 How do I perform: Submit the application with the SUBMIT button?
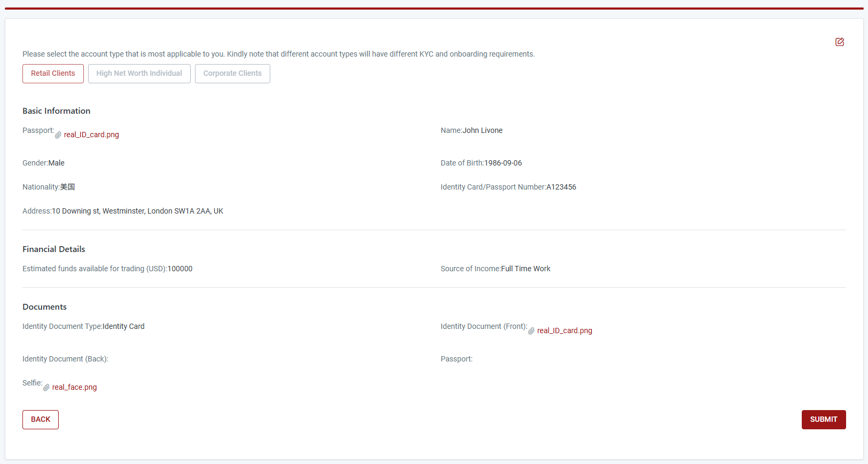[x=823, y=420]
